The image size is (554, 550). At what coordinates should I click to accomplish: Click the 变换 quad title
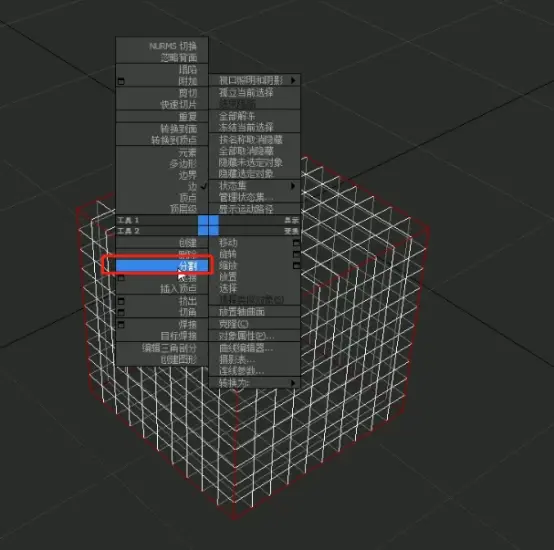[291, 231]
